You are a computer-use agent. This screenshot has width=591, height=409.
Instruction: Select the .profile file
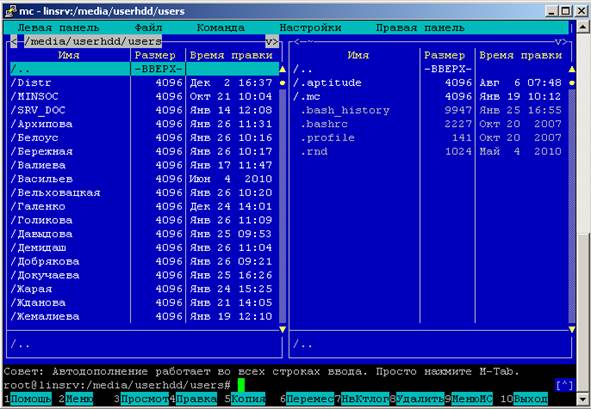pyautogui.click(x=430, y=138)
